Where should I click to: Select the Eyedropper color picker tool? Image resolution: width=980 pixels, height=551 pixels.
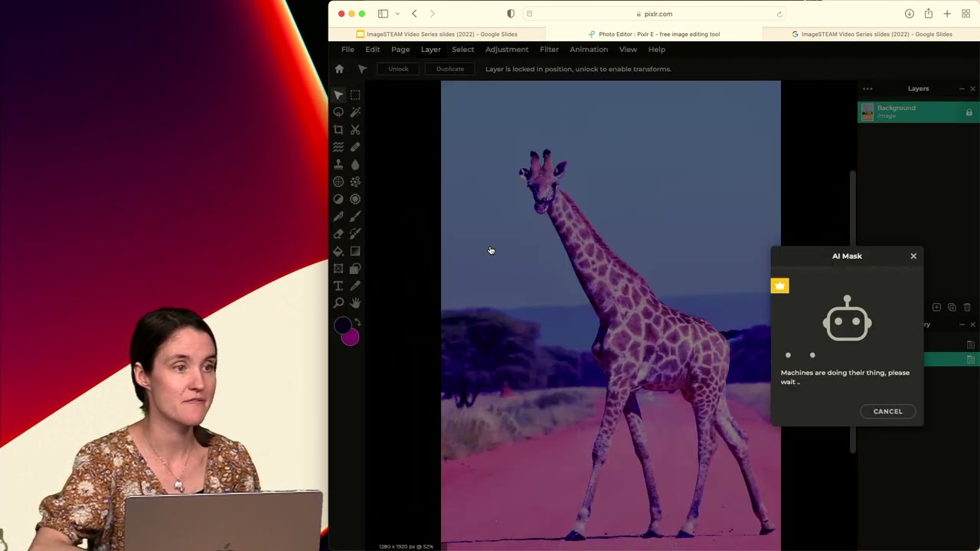coord(355,286)
